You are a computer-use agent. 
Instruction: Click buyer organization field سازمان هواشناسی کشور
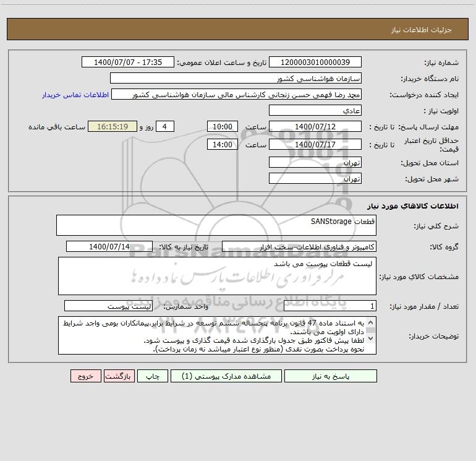236,78
